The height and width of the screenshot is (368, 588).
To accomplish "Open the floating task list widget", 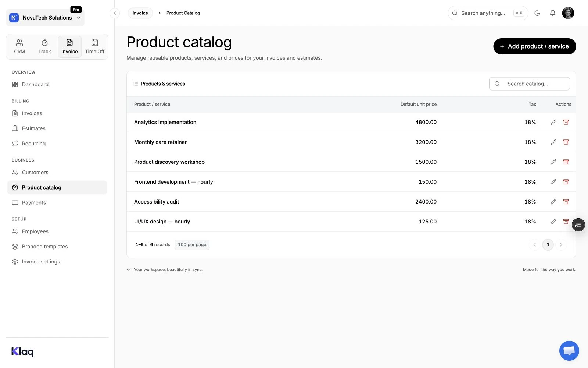I will 578,225.
